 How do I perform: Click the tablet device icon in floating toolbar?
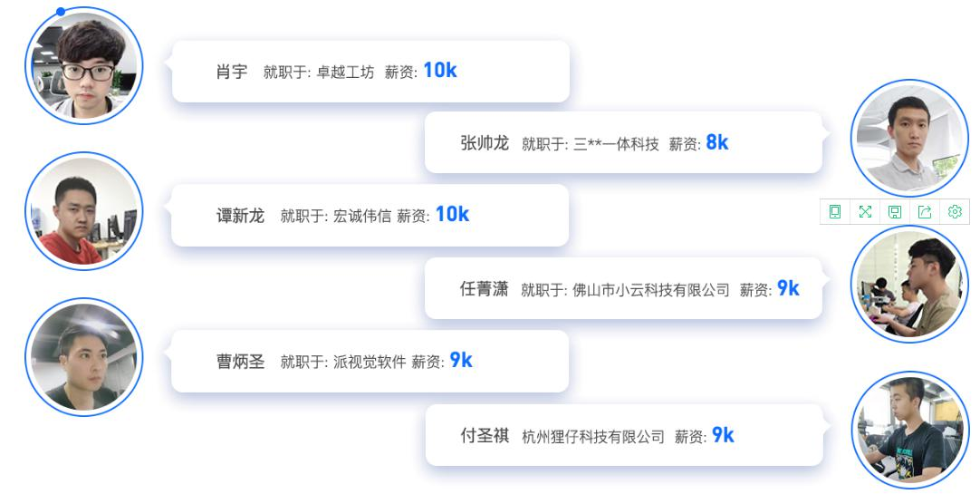[x=835, y=211]
